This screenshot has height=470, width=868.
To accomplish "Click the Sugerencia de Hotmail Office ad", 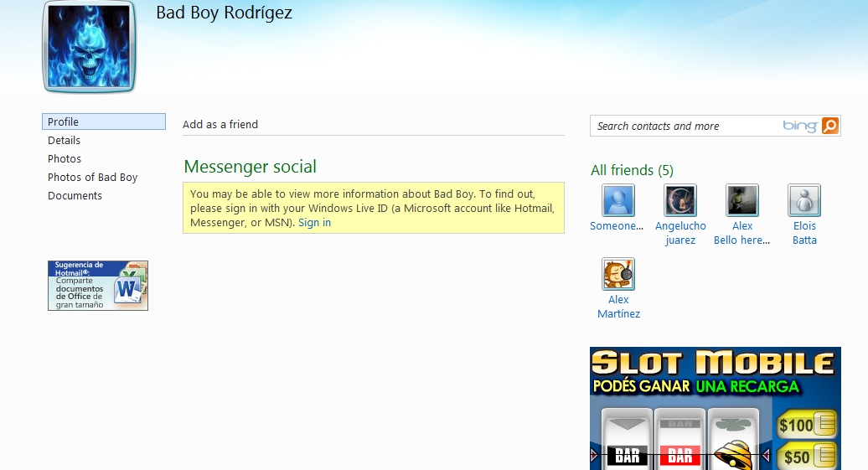I will [x=98, y=286].
